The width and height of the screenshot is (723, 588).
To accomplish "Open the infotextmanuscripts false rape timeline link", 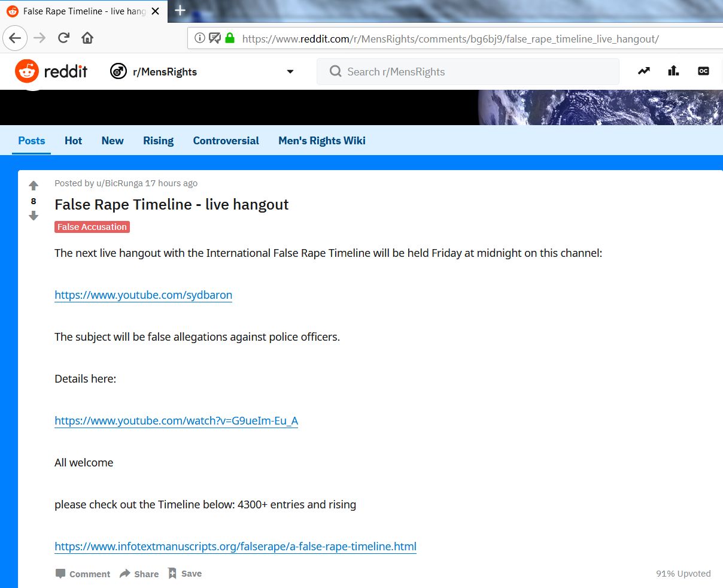I will (235, 546).
